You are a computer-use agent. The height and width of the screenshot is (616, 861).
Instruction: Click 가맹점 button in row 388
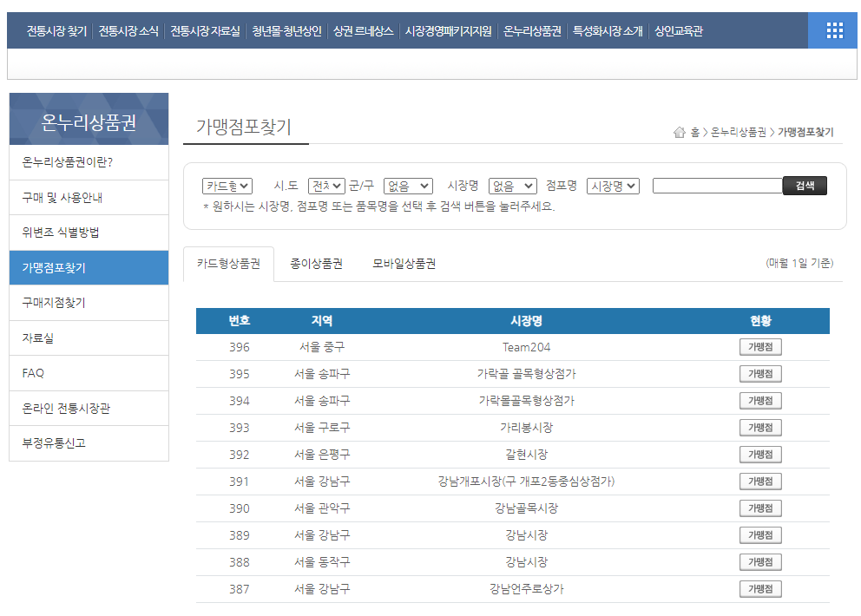760,562
